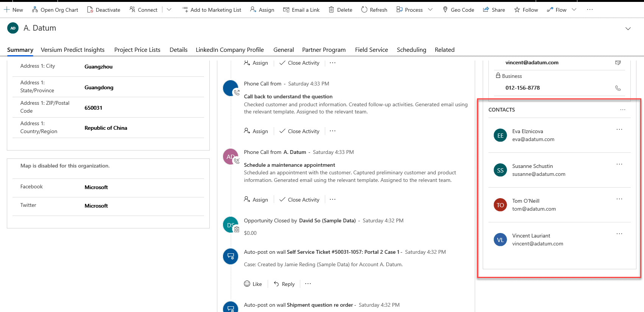The width and height of the screenshot is (644, 312).
Task: Open the command bar overflow menu
Action: [x=590, y=10]
